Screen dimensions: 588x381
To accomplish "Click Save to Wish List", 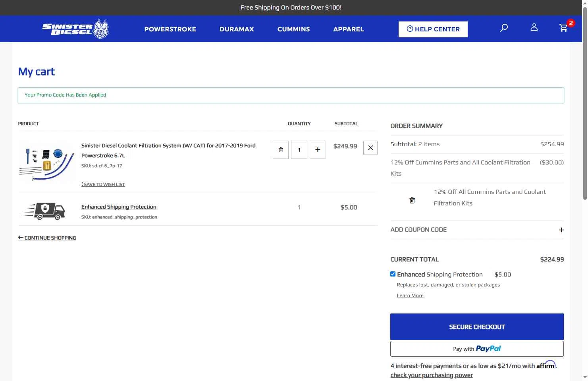I will pos(103,184).
